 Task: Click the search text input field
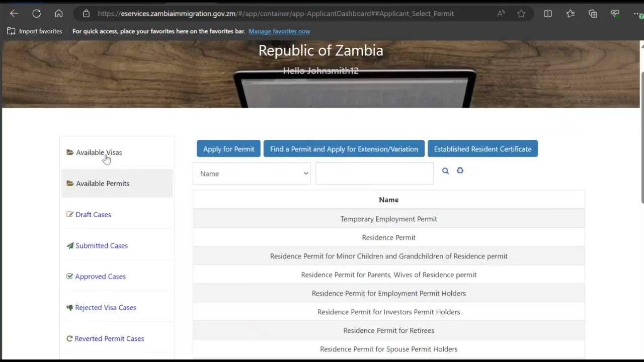click(374, 173)
